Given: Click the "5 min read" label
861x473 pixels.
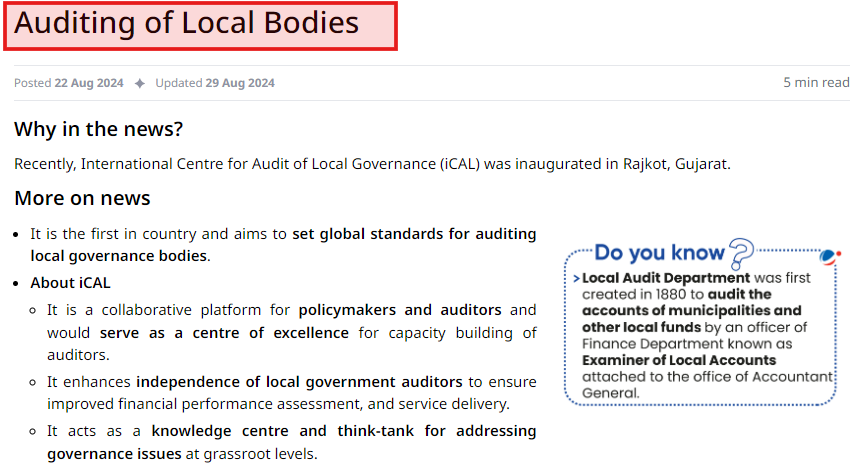Looking at the screenshot, I should [x=816, y=82].
